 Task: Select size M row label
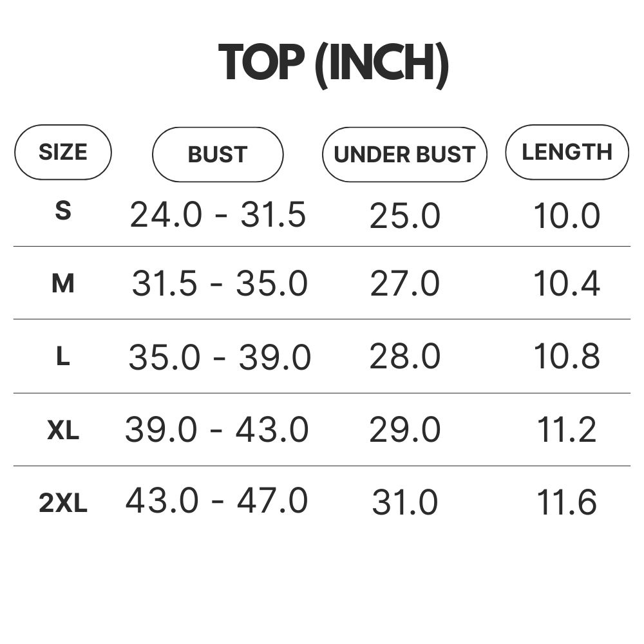point(63,284)
